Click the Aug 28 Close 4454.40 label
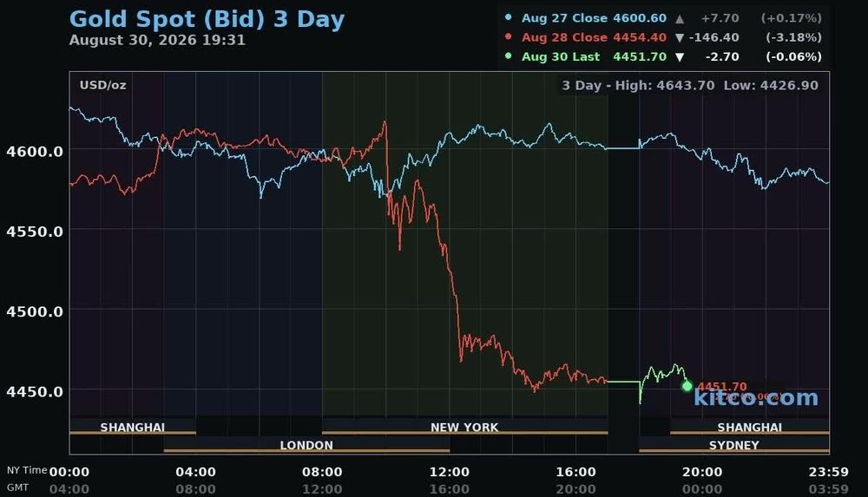The image size is (868, 497). 594,37
